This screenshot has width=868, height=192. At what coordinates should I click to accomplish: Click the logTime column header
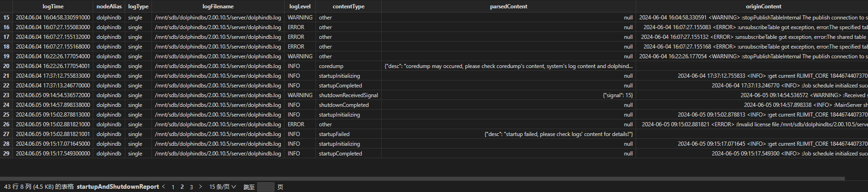tap(53, 6)
